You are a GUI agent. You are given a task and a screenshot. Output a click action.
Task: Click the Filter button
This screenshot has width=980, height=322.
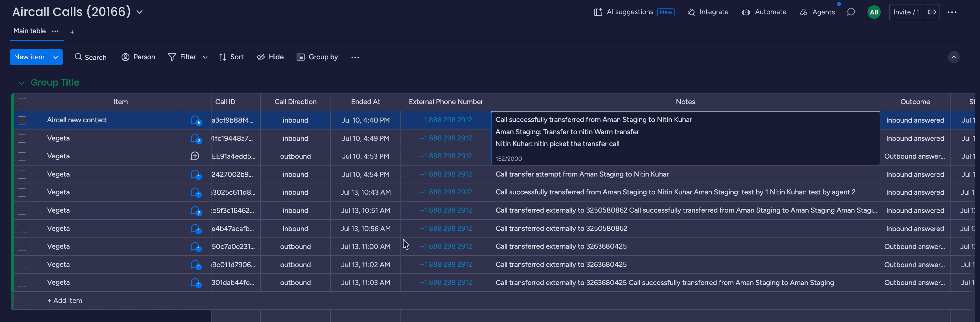tap(183, 57)
